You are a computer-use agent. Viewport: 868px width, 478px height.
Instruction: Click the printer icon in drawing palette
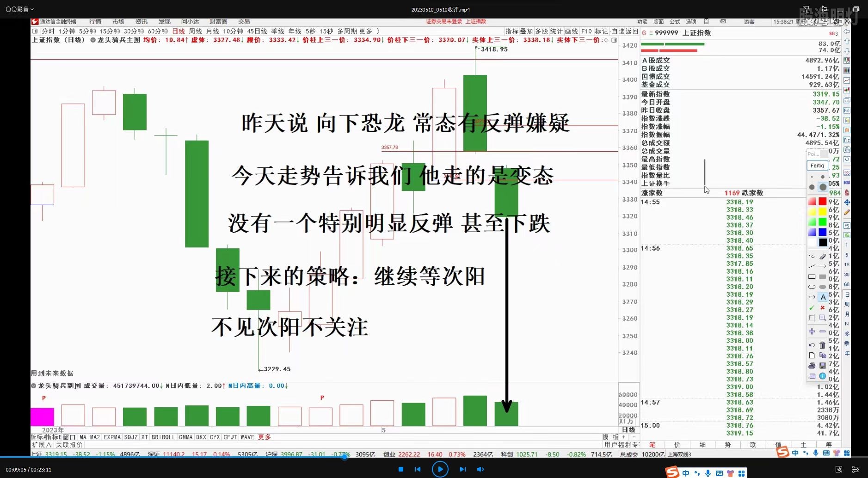(812, 366)
